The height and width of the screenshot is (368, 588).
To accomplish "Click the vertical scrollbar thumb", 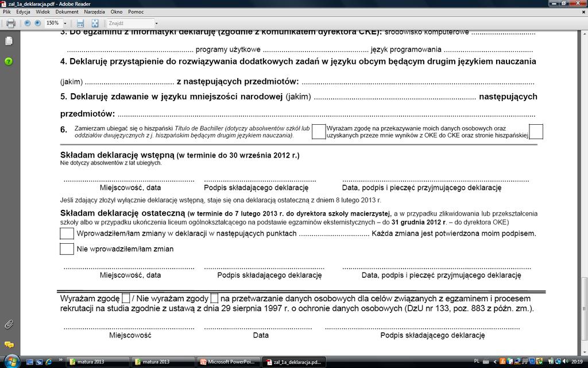I will point(584,308).
